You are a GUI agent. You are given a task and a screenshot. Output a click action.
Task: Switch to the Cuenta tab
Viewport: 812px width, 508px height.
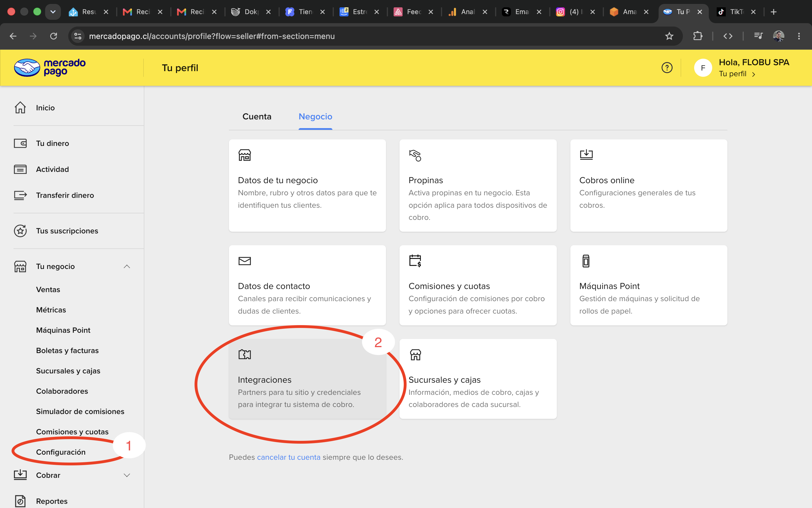click(x=257, y=117)
